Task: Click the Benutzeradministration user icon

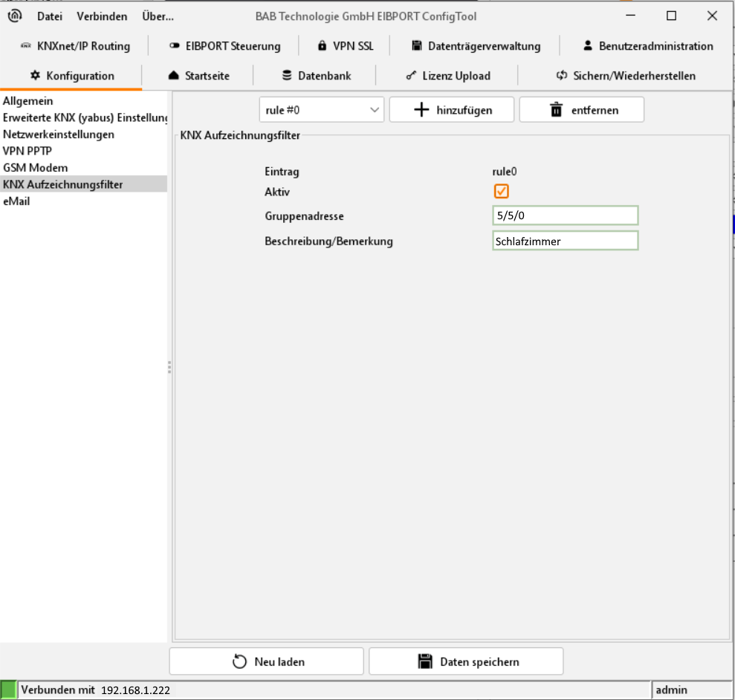Action: pos(587,46)
